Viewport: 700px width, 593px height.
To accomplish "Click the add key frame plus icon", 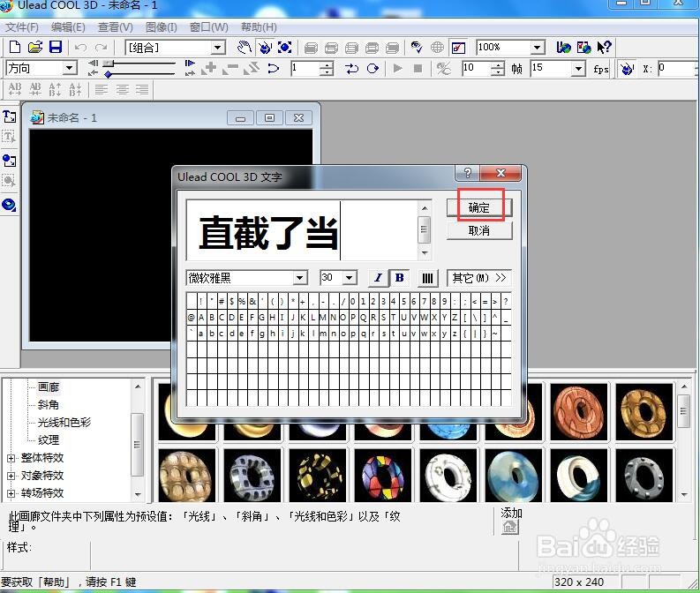I will pyautogui.click(x=208, y=68).
